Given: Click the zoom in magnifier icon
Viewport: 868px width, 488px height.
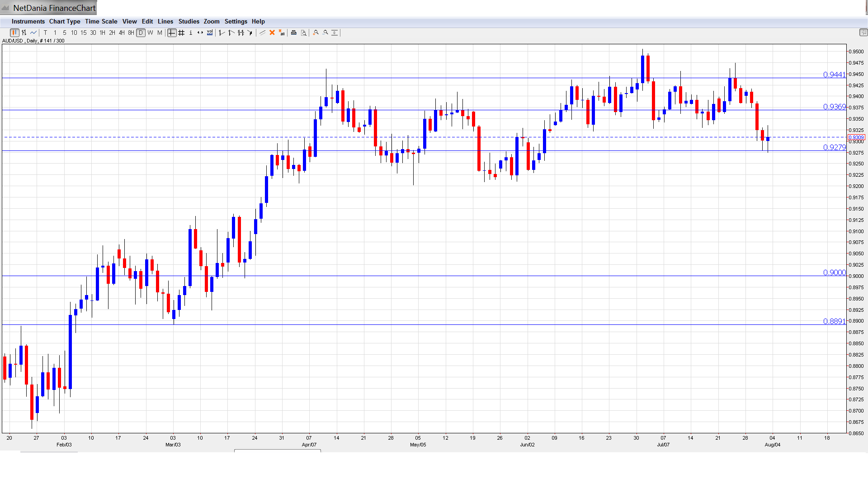Looking at the screenshot, I should click(x=316, y=33).
